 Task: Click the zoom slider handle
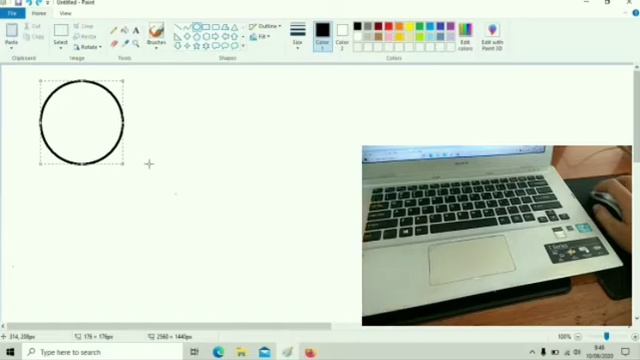607,336
